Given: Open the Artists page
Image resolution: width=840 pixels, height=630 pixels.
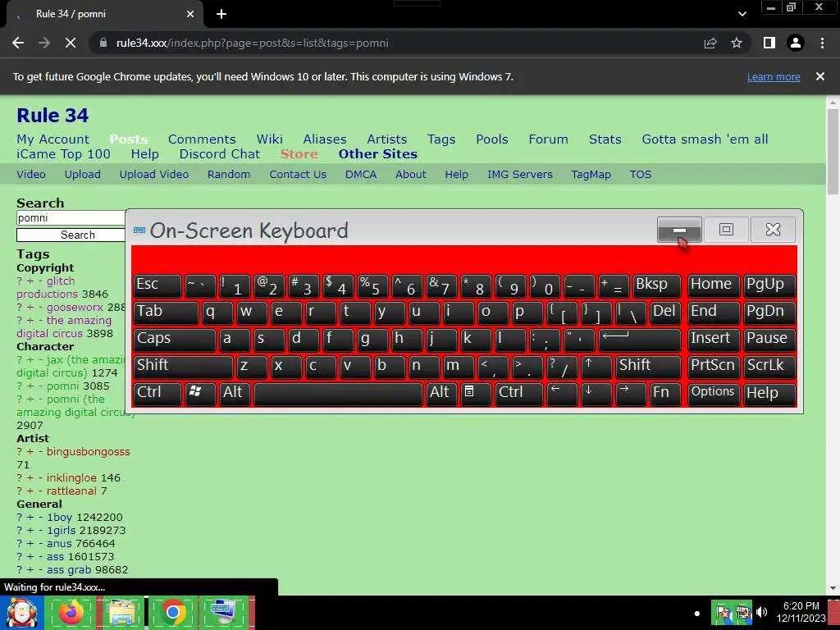Looking at the screenshot, I should (387, 139).
